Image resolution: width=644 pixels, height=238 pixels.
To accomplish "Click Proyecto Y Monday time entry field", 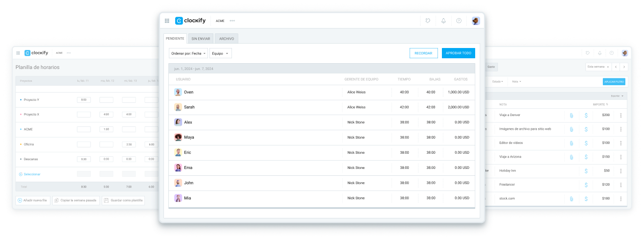I will tap(84, 100).
